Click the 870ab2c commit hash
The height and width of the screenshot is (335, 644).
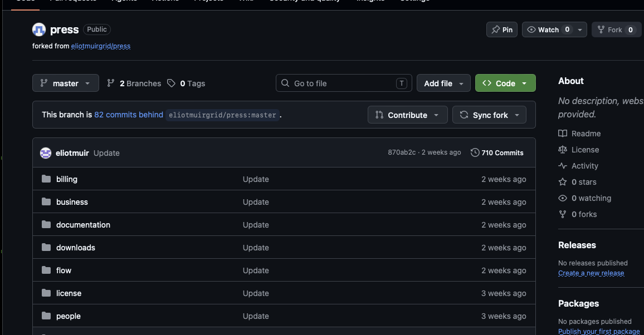click(402, 152)
